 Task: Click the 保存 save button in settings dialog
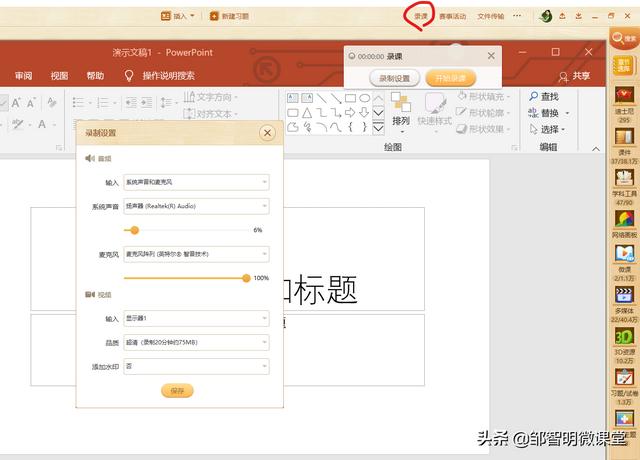(x=177, y=391)
